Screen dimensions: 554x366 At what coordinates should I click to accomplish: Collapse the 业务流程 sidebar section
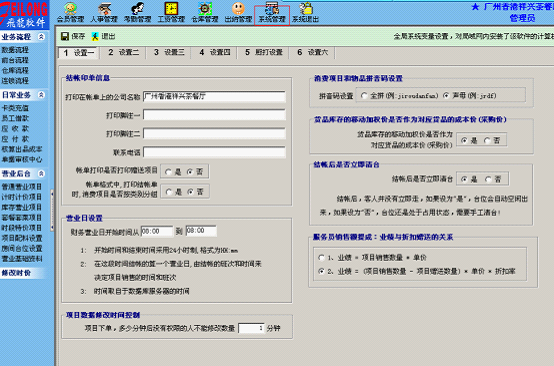41,36
